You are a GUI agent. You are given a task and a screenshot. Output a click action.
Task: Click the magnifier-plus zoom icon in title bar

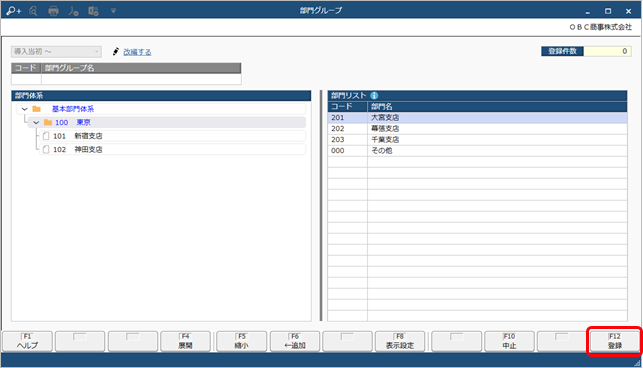click(14, 11)
